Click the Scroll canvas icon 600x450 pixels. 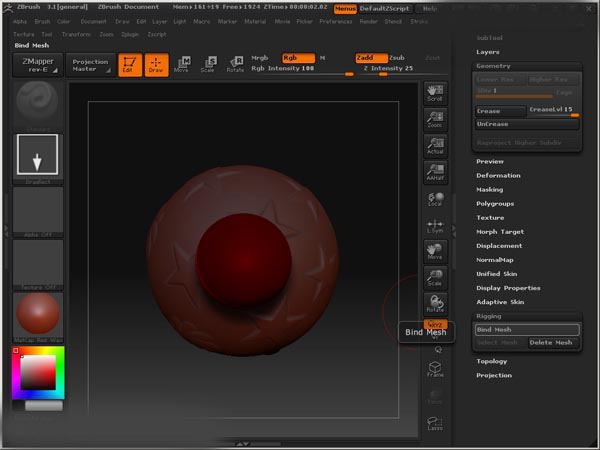pos(435,93)
